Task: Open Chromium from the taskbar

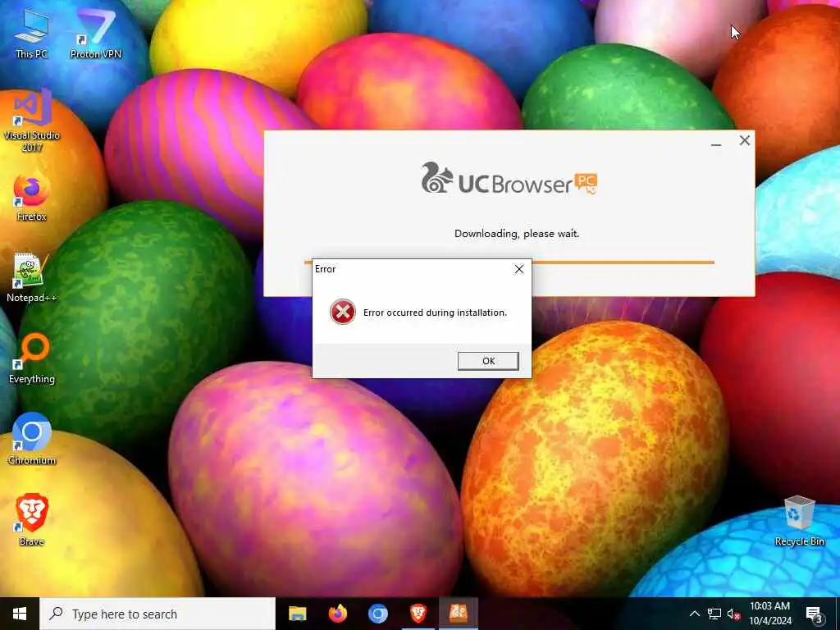Action: 377,614
